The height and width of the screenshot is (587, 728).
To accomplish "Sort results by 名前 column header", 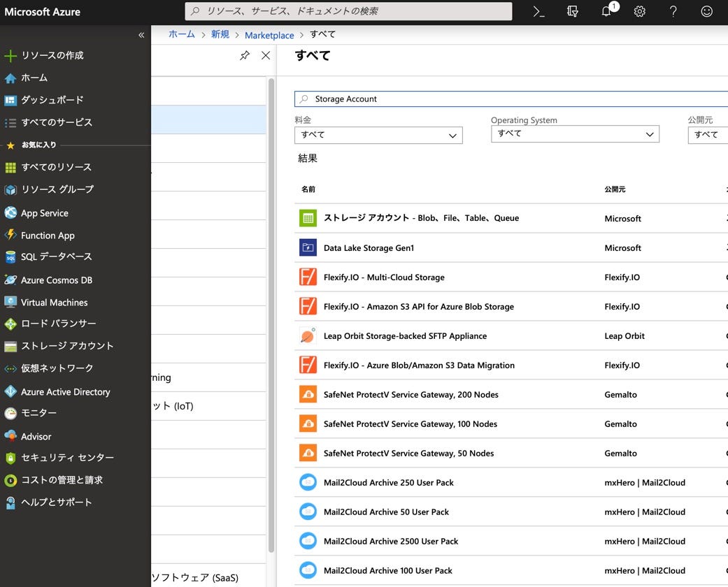I will coord(308,189).
